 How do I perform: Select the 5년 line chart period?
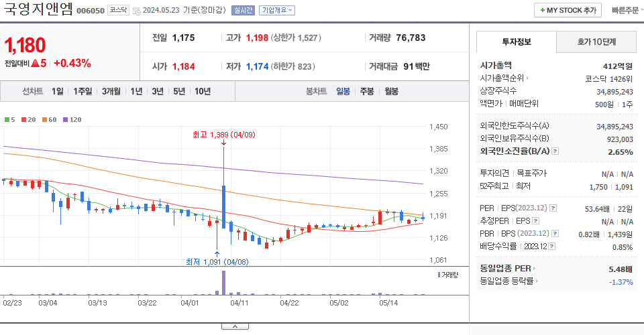coord(179,91)
